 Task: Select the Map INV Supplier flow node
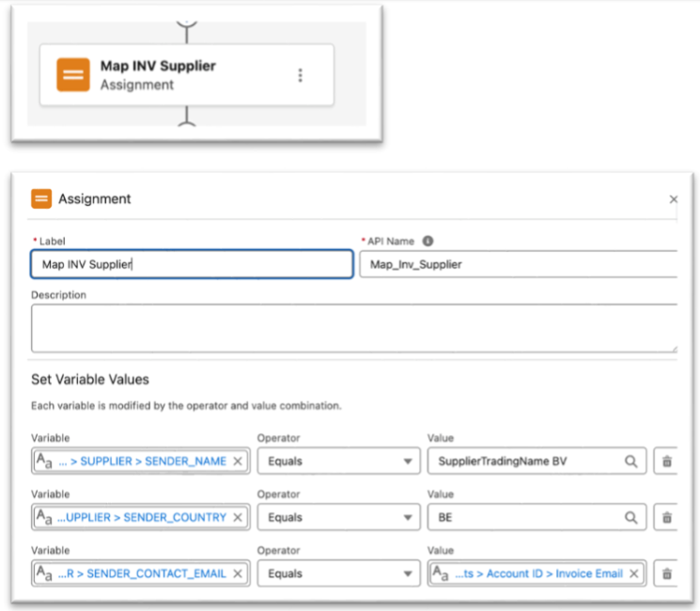point(188,74)
